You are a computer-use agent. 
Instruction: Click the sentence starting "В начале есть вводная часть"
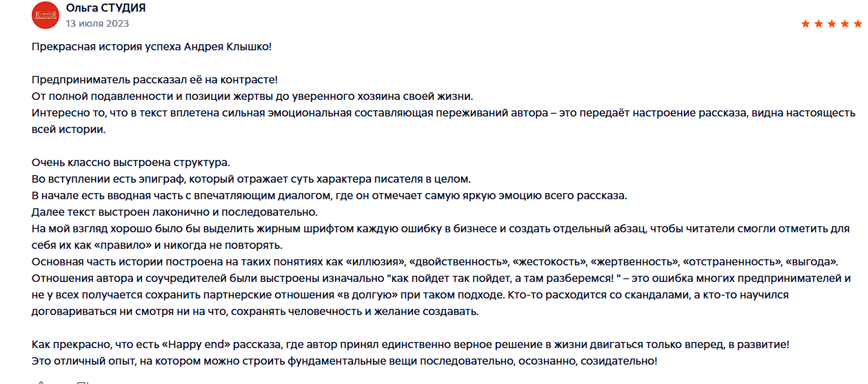point(330,195)
